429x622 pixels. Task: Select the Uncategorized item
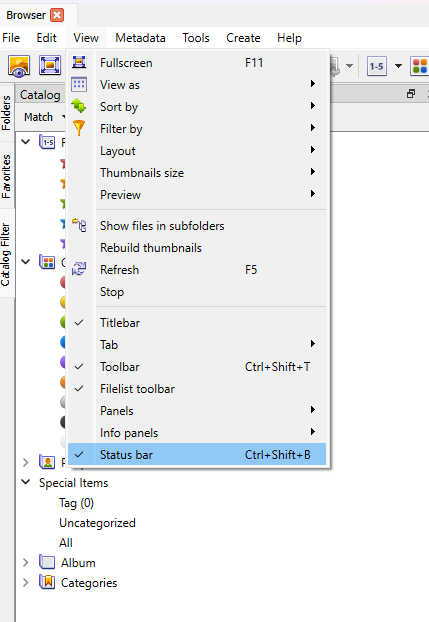point(97,523)
